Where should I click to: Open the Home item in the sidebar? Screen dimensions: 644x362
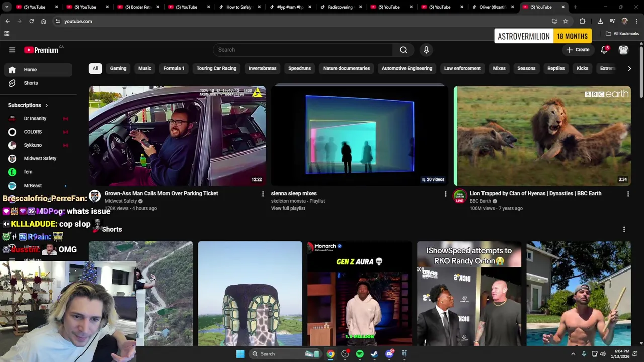click(x=38, y=70)
